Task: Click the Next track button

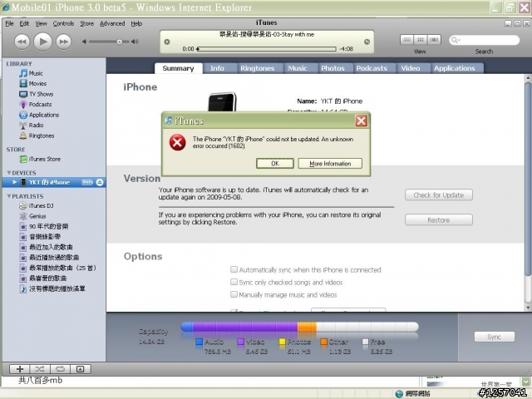Action: pyautogui.click(x=64, y=42)
